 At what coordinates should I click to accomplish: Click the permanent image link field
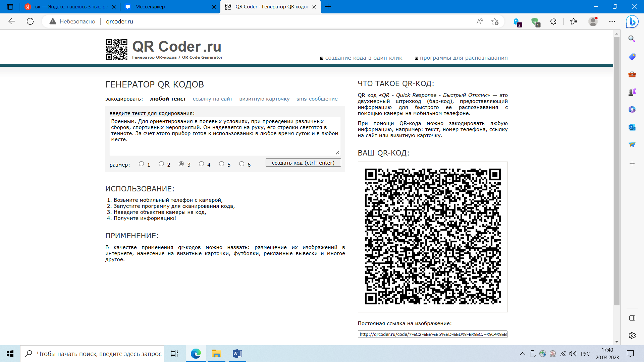click(433, 334)
